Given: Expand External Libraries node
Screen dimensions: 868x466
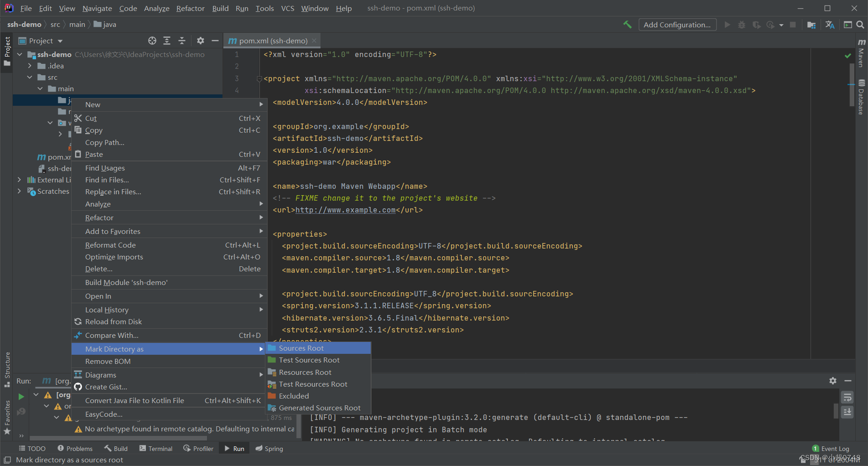Looking at the screenshot, I should (x=19, y=180).
